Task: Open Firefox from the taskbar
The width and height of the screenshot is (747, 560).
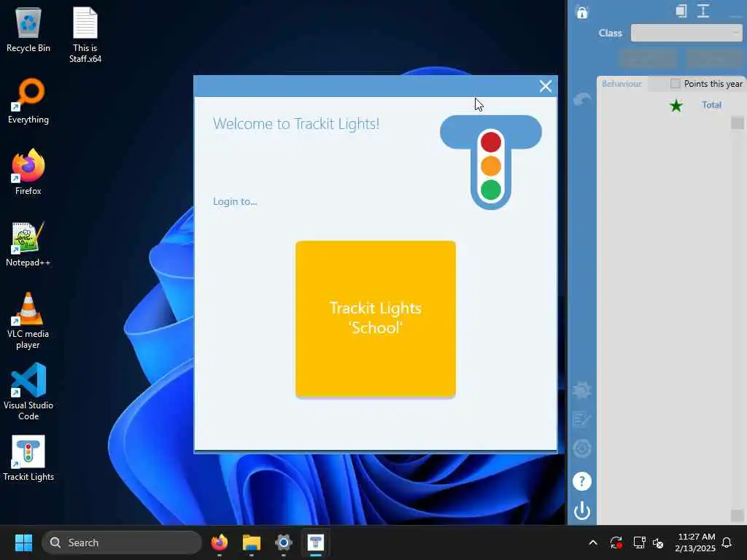Action: (219, 542)
